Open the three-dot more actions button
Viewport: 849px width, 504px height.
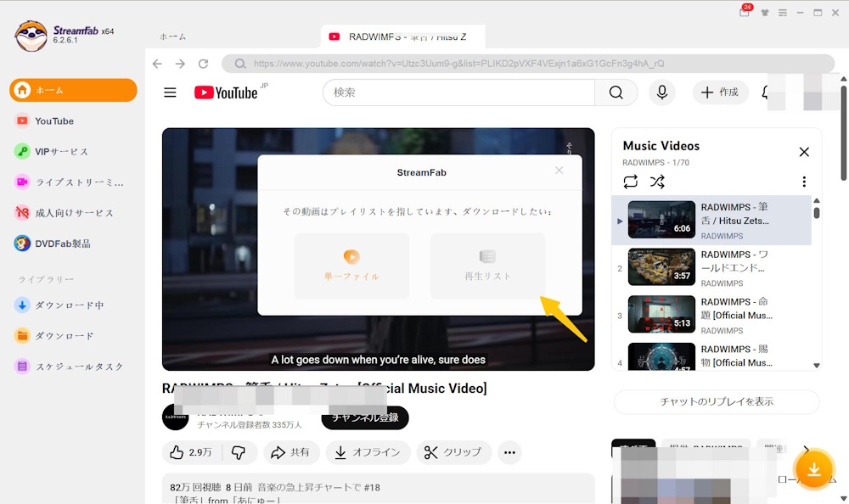click(509, 452)
